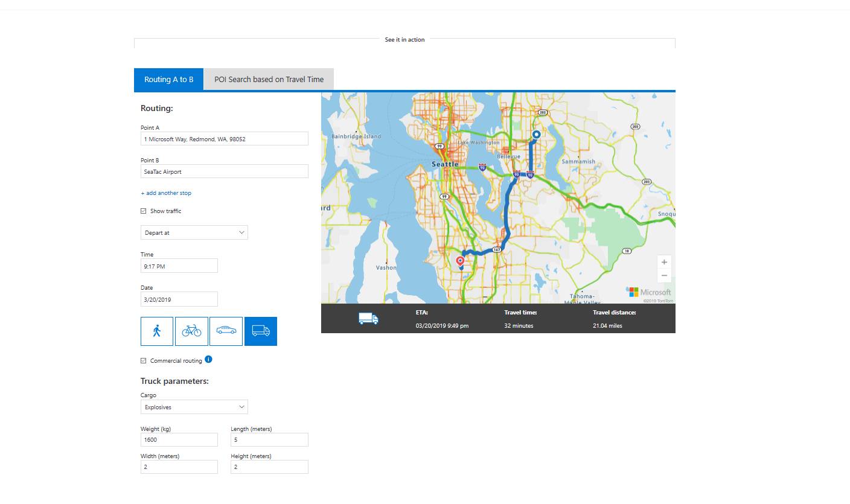Edit the Point A address field
The height and width of the screenshot is (504, 850).
pos(225,139)
